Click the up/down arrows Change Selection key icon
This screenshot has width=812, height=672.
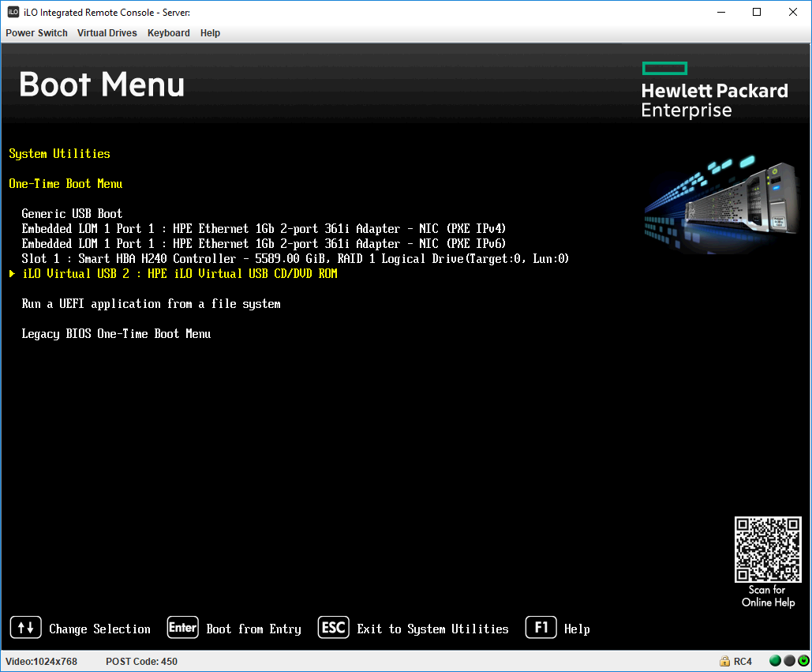point(26,628)
